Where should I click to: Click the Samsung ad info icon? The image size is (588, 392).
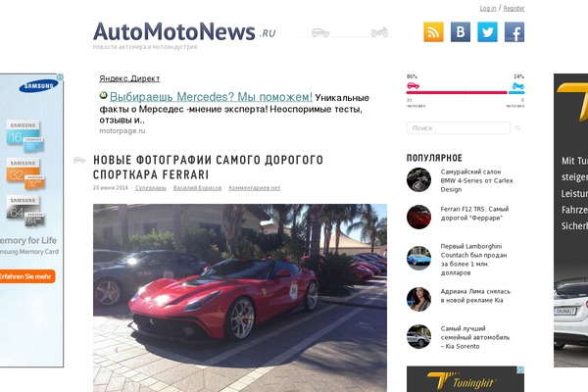pos(60,76)
